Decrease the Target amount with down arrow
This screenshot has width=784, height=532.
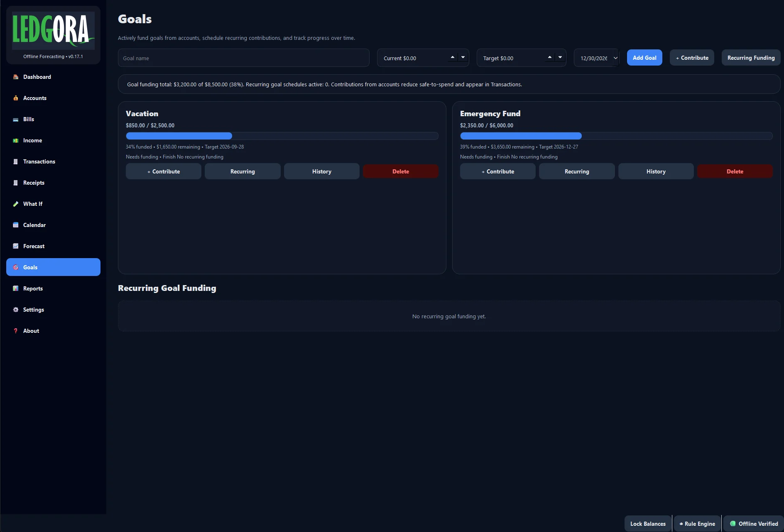pyautogui.click(x=560, y=57)
